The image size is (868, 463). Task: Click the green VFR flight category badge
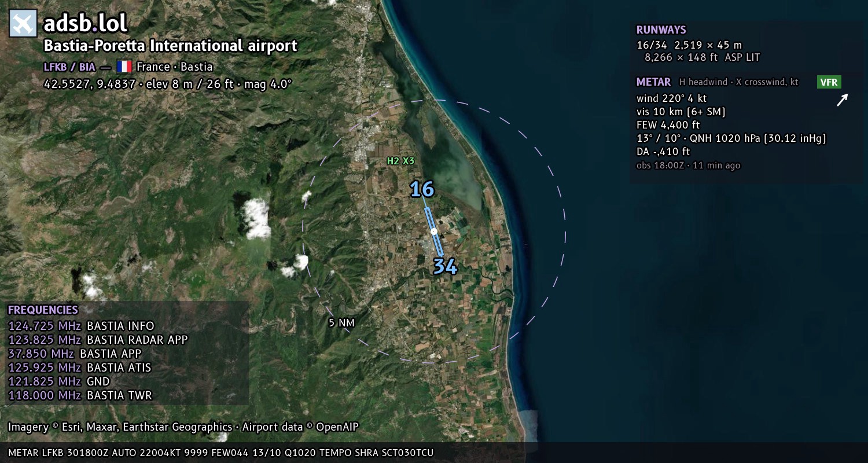click(829, 82)
